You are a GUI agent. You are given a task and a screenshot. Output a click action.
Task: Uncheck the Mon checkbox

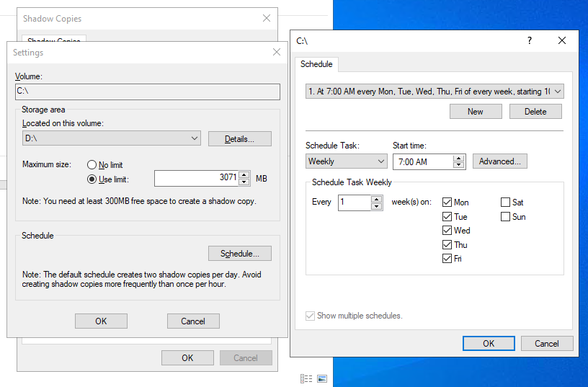click(447, 202)
